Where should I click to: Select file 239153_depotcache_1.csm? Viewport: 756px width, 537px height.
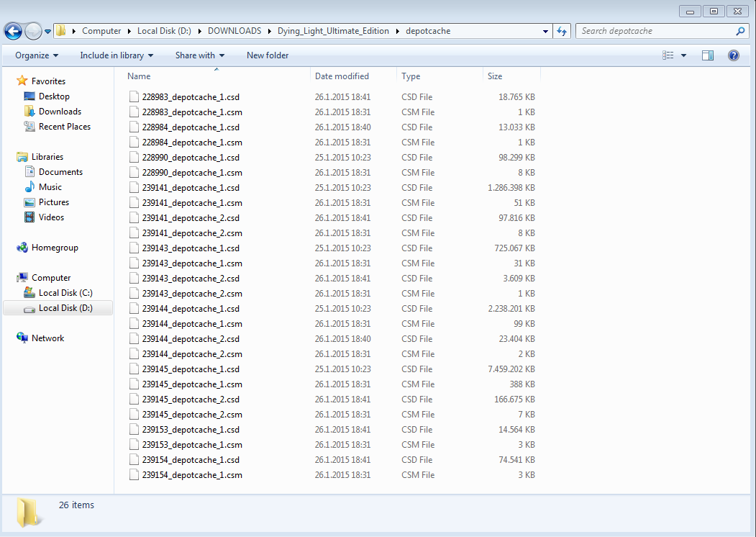point(192,445)
